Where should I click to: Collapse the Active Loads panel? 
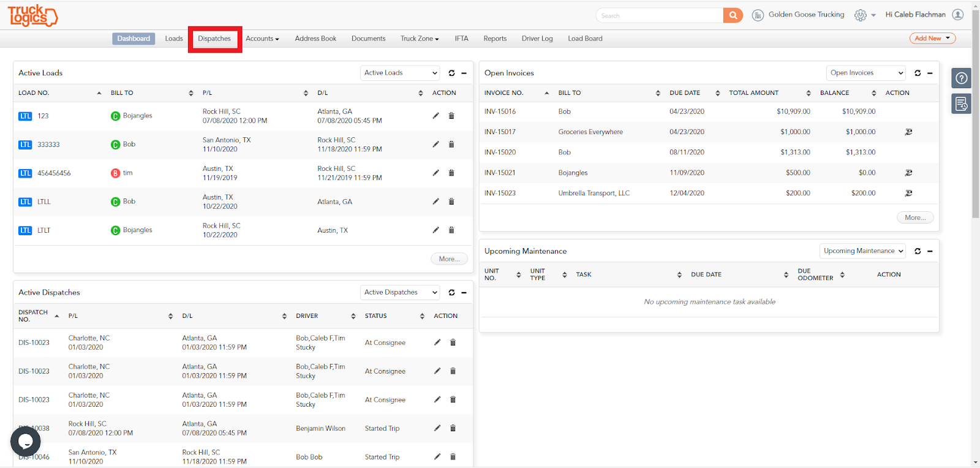point(464,73)
